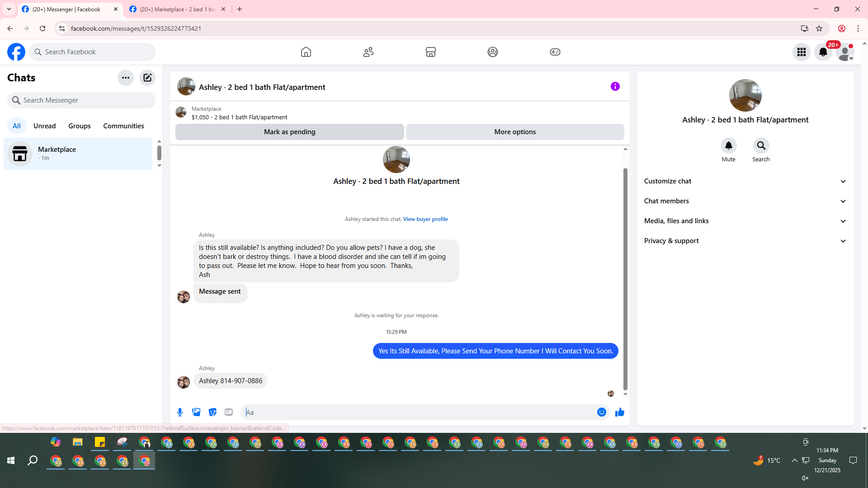Open weather widget showing 15°C
The width and height of the screenshot is (868, 488).
click(x=767, y=460)
